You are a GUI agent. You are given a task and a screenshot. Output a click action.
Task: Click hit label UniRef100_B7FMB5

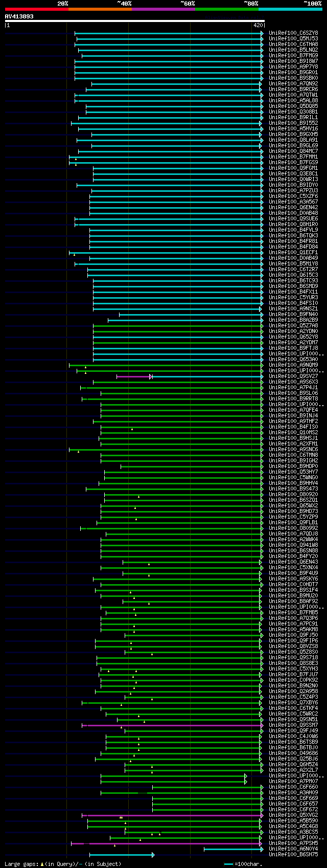pyautogui.click(x=293, y=613)
